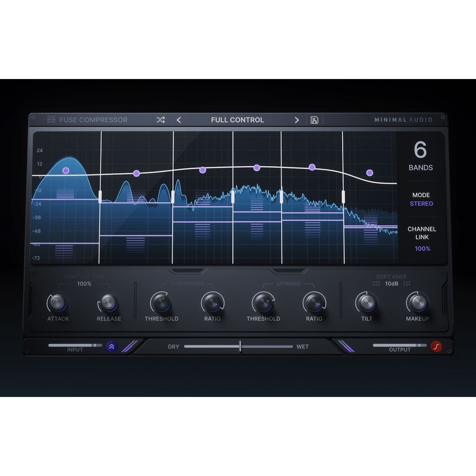
Task: Save preset with the floppy disk icon
Action: click(x=314, y=120)
